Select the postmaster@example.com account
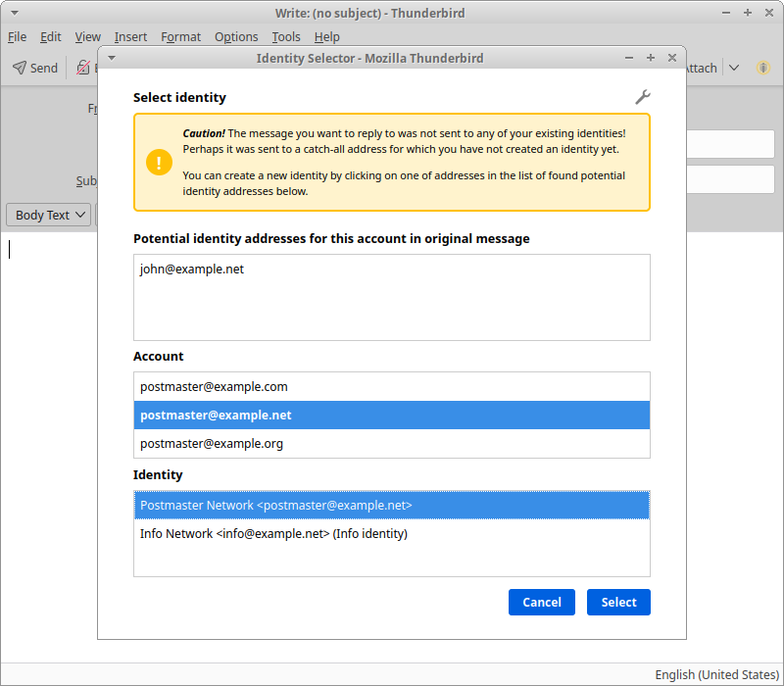The image size is (784, 686). (391, 386)
